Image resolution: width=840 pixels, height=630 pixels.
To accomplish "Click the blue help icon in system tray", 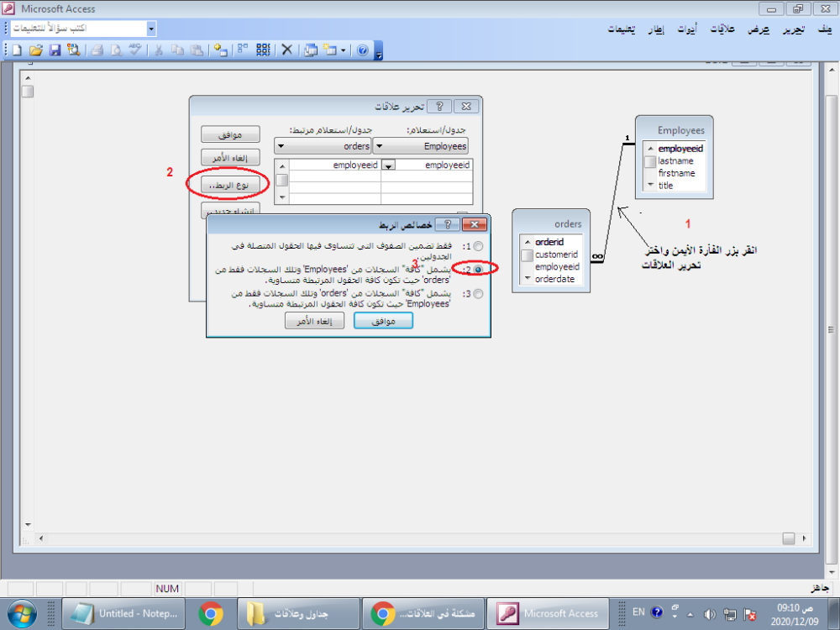I will pos(658,612).
